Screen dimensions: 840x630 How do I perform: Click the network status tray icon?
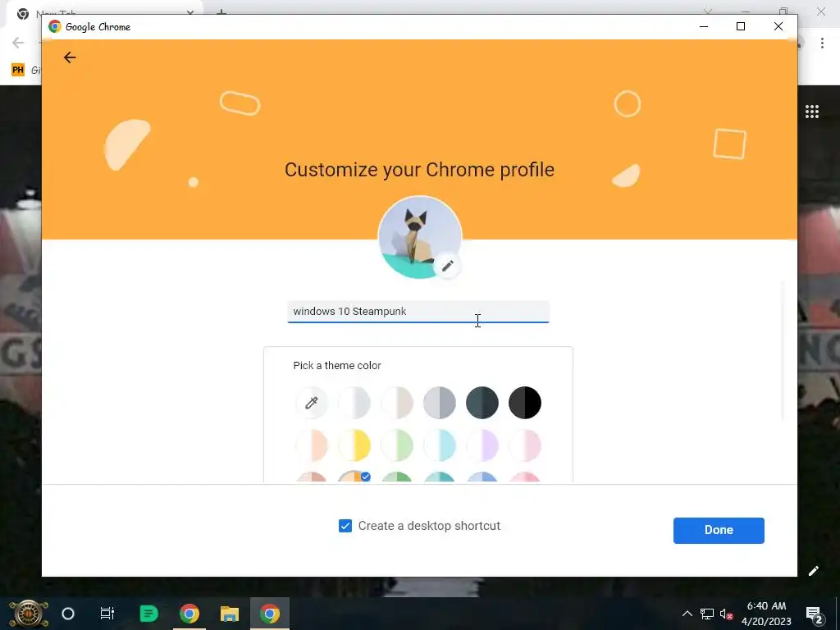tap(707, 614)
